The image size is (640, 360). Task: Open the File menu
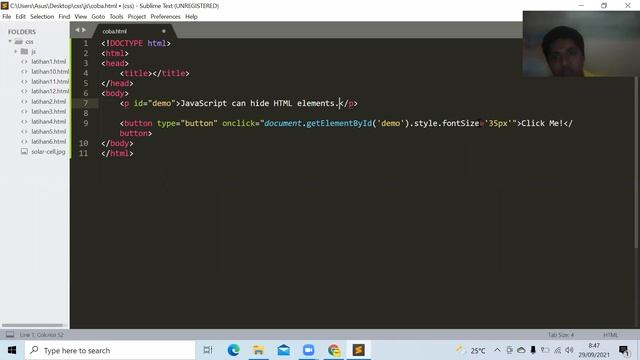click(x=7, y=17)
